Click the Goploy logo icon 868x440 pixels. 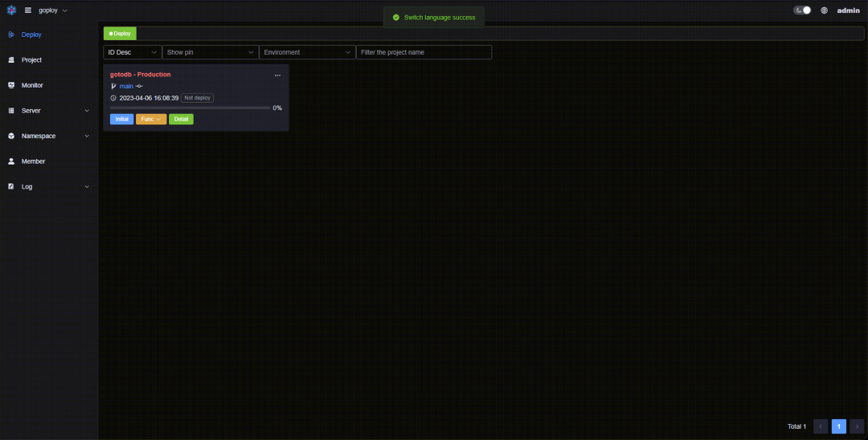point(11,10)
